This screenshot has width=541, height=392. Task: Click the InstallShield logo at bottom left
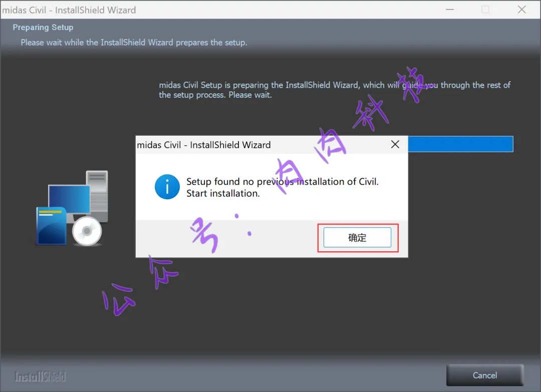click(40, 377)
